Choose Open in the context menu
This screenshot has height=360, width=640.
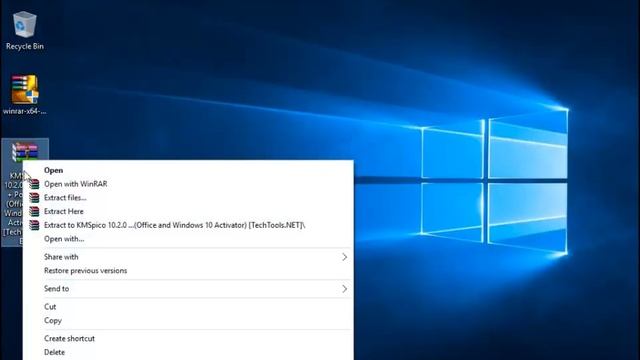click(188, 170)
